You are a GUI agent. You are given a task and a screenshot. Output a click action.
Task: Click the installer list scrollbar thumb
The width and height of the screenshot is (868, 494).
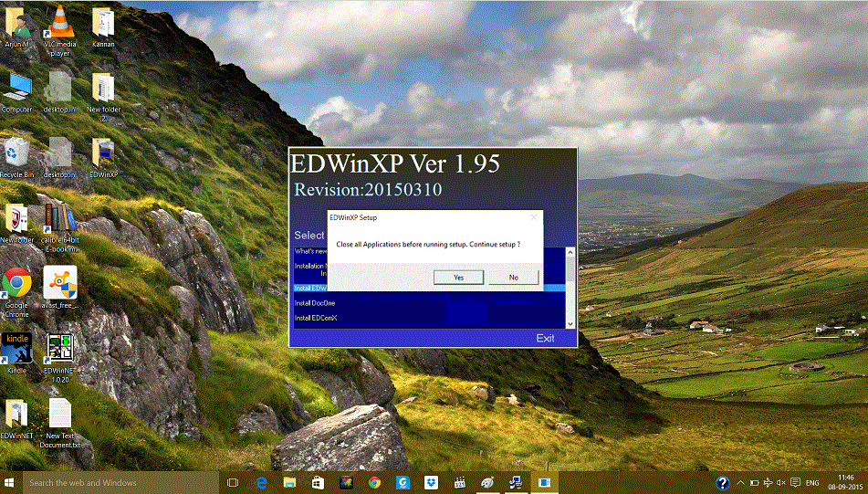(570, 269)
